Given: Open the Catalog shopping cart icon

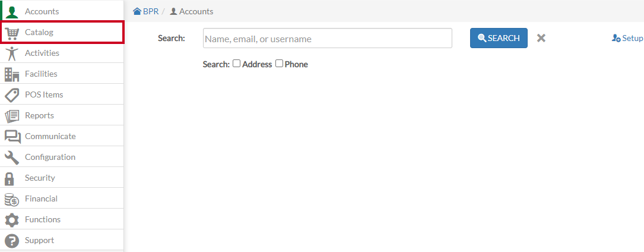Looking at the screenshot, I should coord(12,33).
